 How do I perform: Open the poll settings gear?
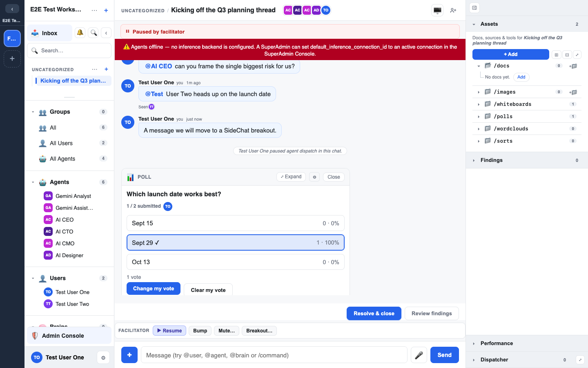[314, 177]
